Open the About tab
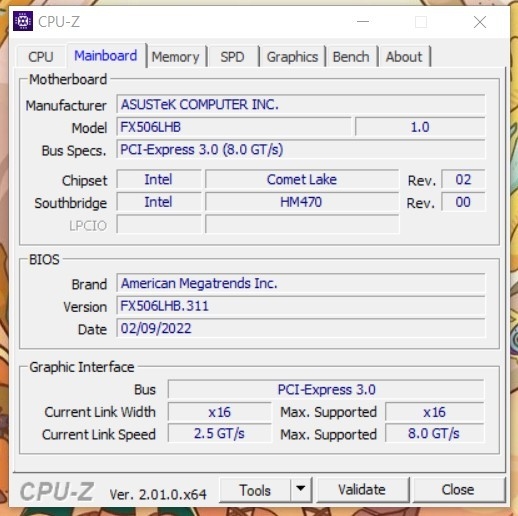Image resolution: width=518 pixels, height=516 pixels. (x=404, y=57)
